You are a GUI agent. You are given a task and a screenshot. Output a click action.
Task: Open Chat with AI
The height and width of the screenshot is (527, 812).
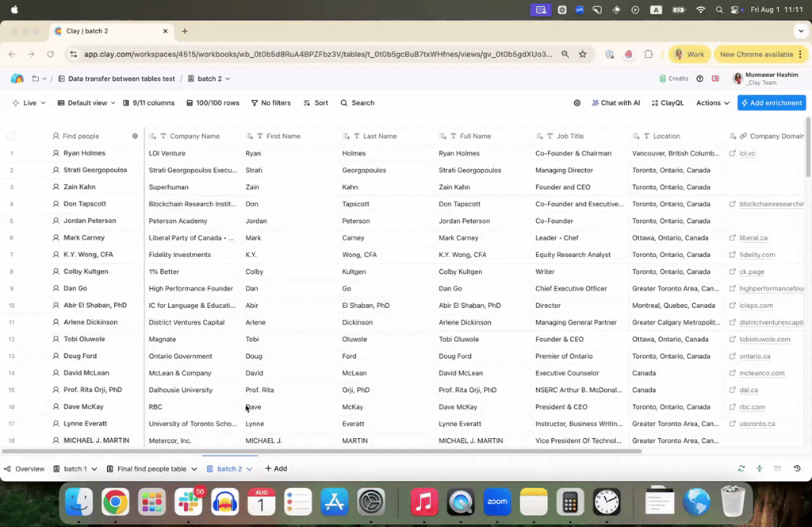tap(615, 103)
